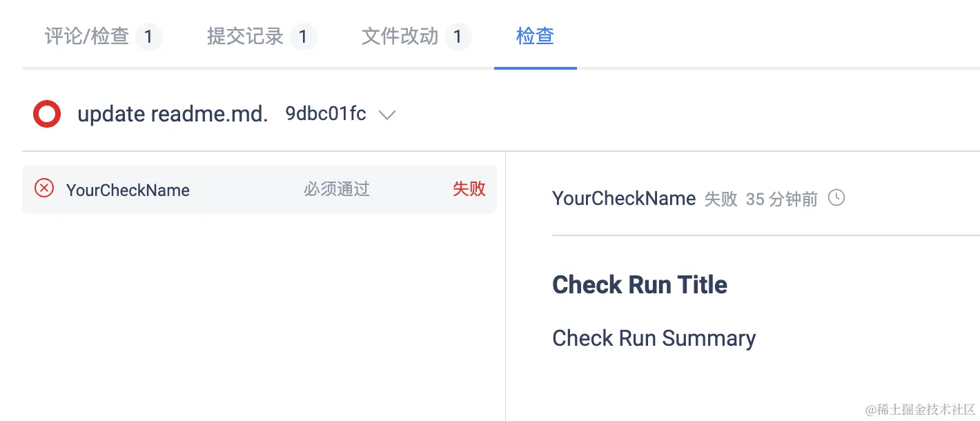Click the time icon in the check detail header
This screenshot has height=421, width=980.
click(836, 197)
